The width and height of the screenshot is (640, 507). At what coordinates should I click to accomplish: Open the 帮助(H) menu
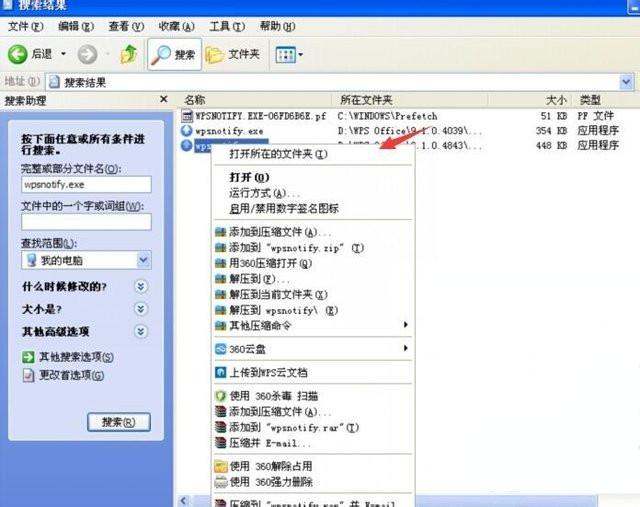pyautogui.click(x=278, y=27)
